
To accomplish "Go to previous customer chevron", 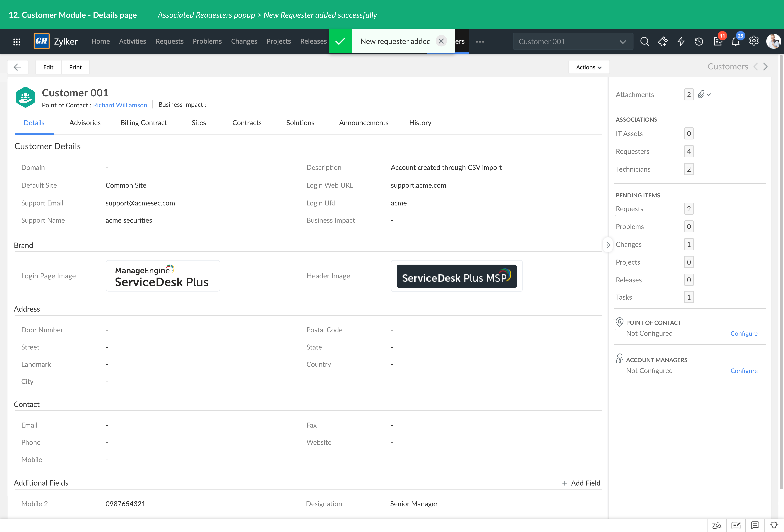I will click(x=756, y=67).
